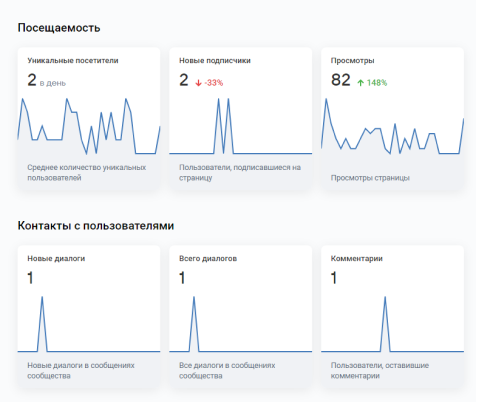
Task: Click the value 82 in Просмотры
Action: click(x=341, y=80)
